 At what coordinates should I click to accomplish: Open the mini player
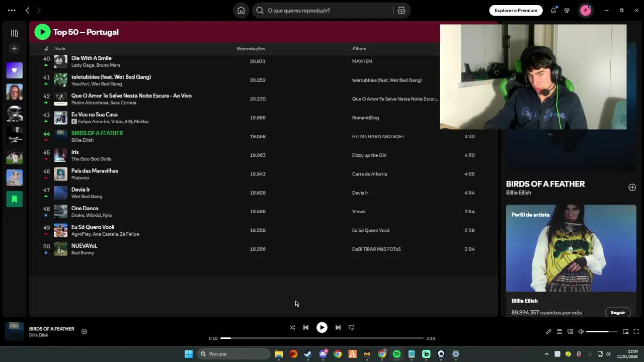point(625,332)
